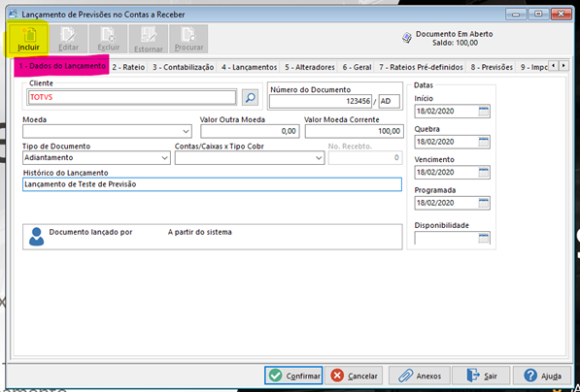580x392 pixels.
Task: Minimize the Lançamento de Previsões window
Action: coord(516,14)
